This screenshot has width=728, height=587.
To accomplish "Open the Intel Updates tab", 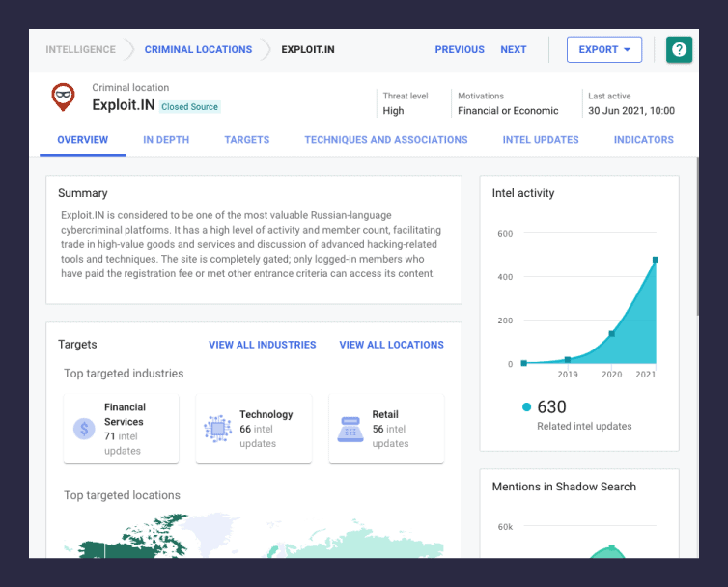I will click(541, 140).
